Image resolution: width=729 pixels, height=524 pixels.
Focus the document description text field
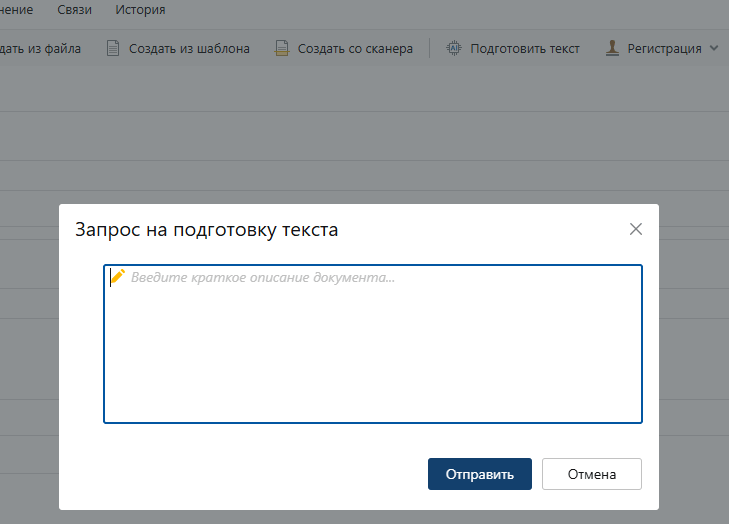tap(372, 350)
